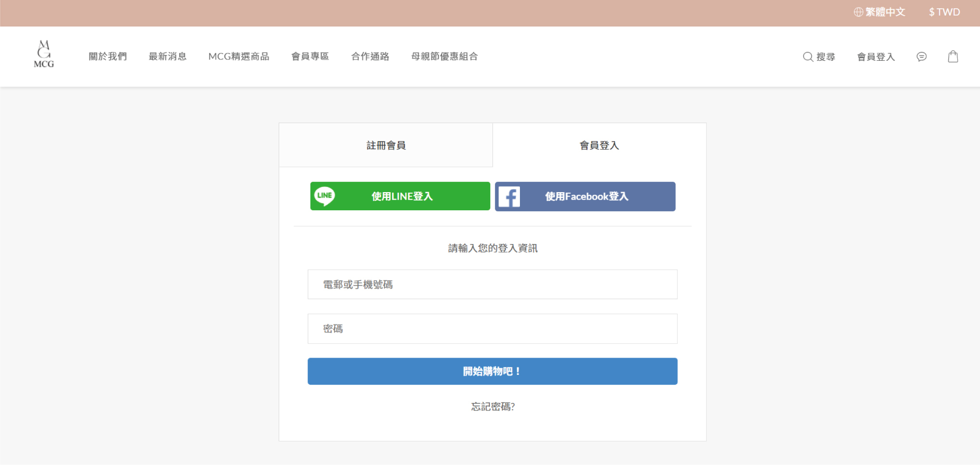Click the 使用LINE登入 button

tap(399, 196)
